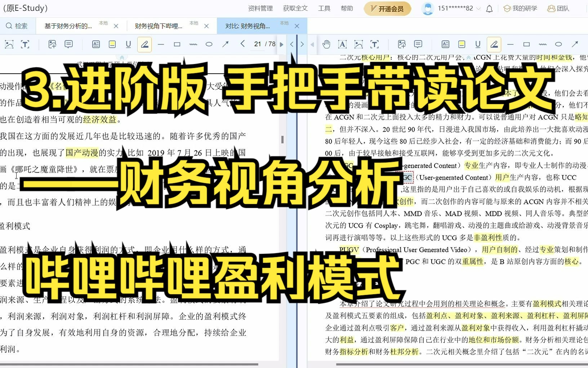The image size is (588, 368).
Task: Toggle the active highlighter pen in right toolbar
Action: tap(494, 45)
